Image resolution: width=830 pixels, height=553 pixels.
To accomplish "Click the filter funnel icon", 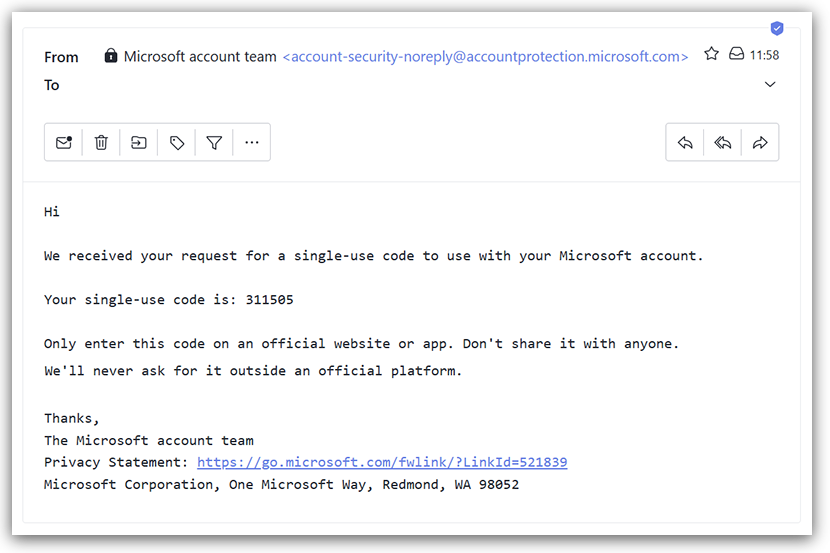I will 214,143.
